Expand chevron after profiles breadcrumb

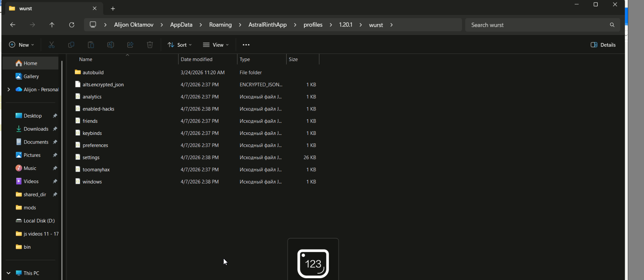point(331,25)
